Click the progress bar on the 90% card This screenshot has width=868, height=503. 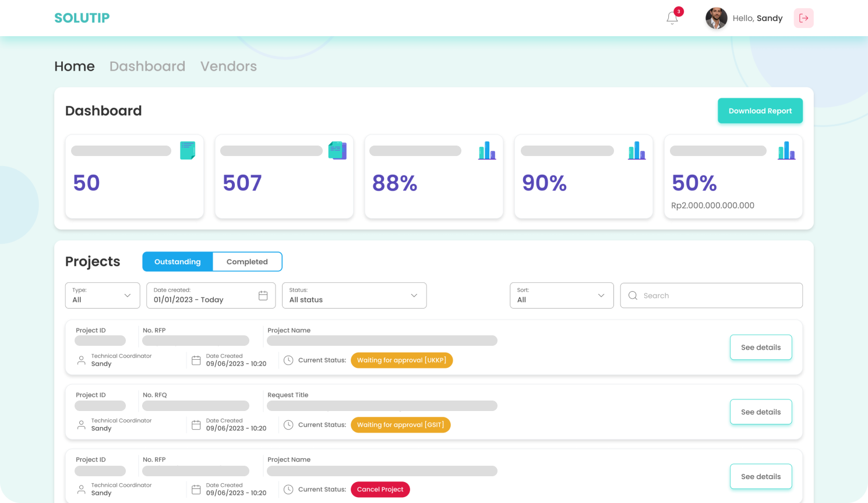[567, 150]
